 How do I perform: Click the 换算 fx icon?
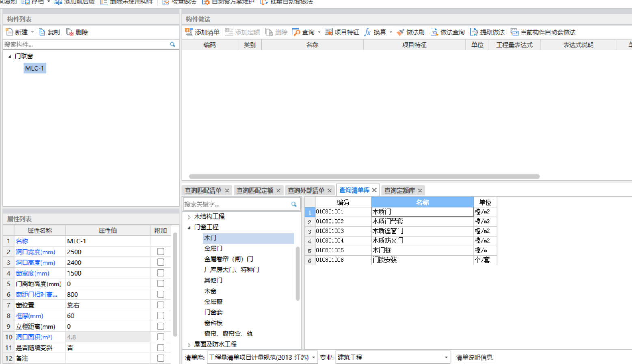368,32
